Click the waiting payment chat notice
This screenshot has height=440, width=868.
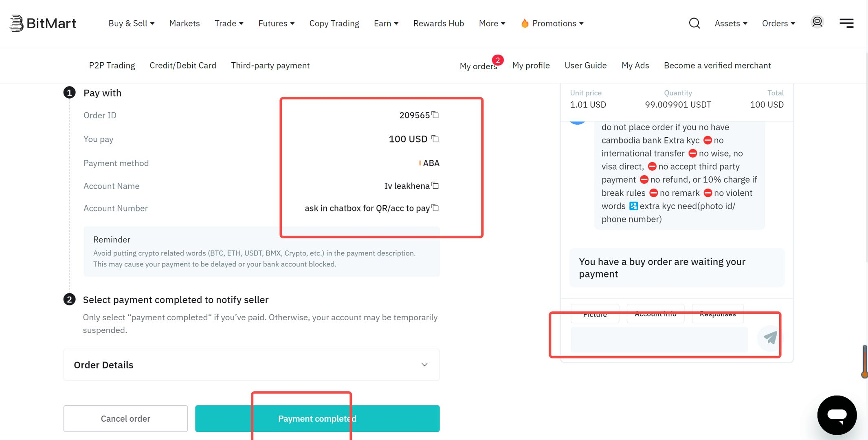(677, 268)
